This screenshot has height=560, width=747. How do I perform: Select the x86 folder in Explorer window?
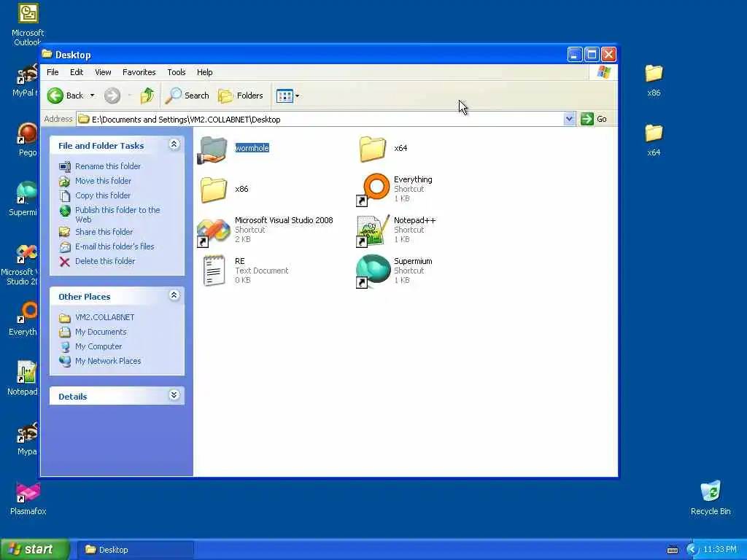[x=214, y=190]
